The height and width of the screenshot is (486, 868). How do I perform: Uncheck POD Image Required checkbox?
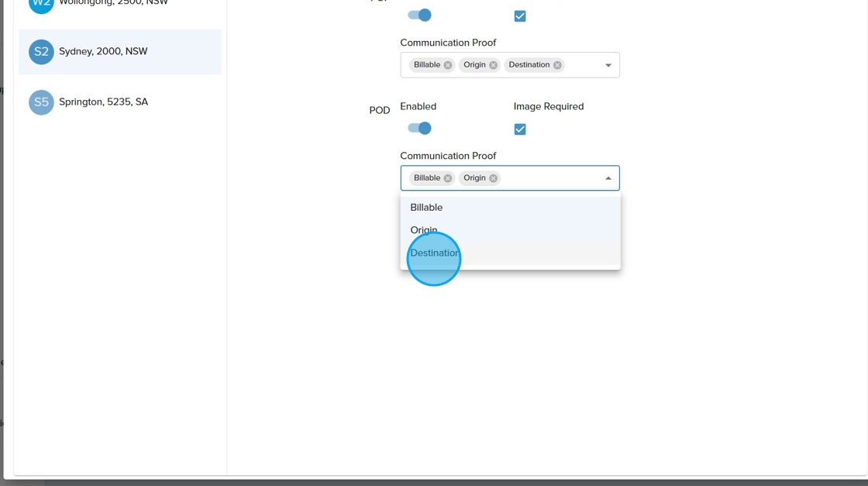520,129
